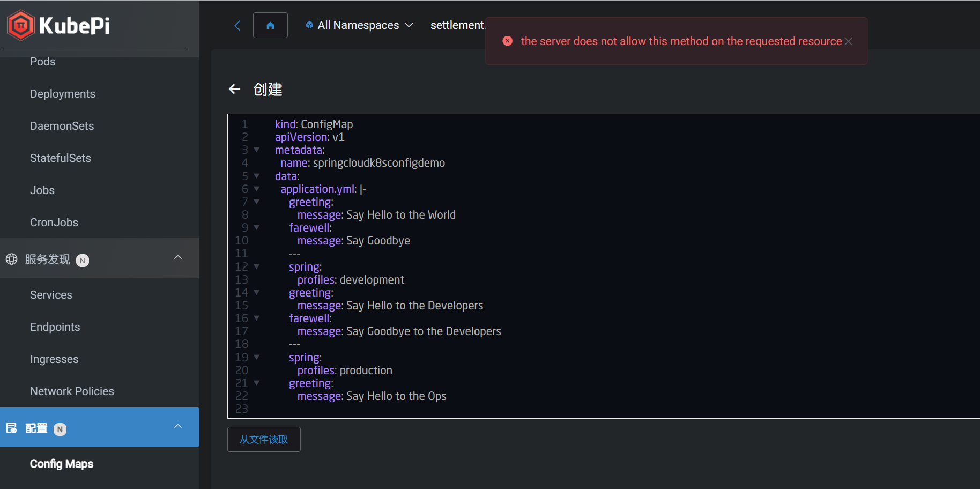
Task: Click the cube icon beside All Namespaces
Action: point(309,25)
